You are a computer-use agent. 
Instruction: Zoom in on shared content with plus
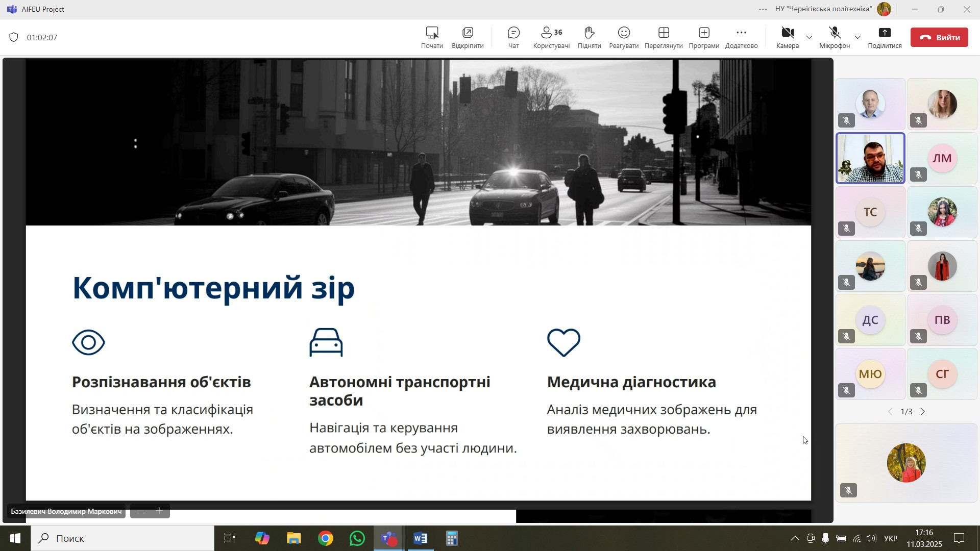(159, 511)
